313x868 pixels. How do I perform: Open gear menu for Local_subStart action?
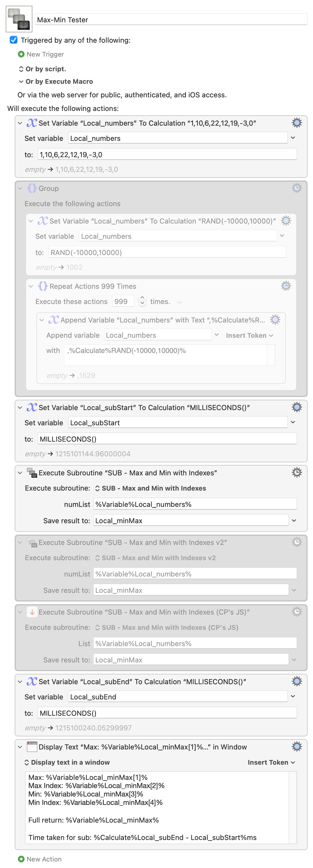pos(296,407)
